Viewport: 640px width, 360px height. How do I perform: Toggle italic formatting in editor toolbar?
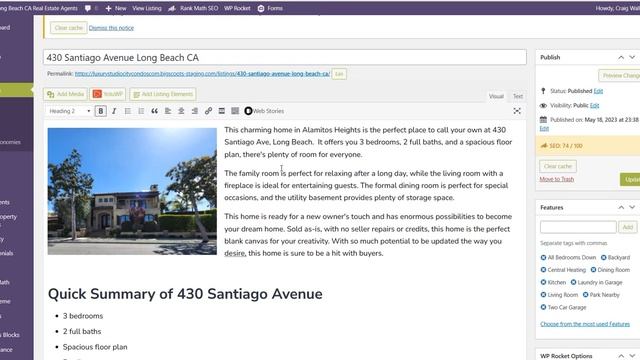114,111
